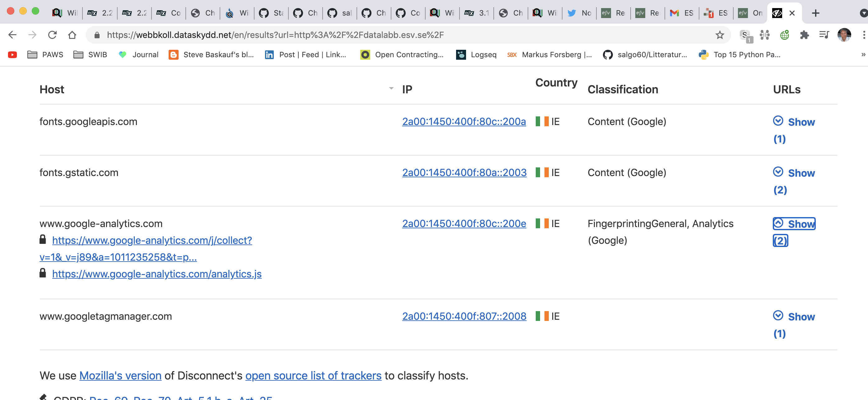The height and width of the screenshot is (400, 868).
Task: Click the media control playlist icon
Action: [x=824, y=35]
